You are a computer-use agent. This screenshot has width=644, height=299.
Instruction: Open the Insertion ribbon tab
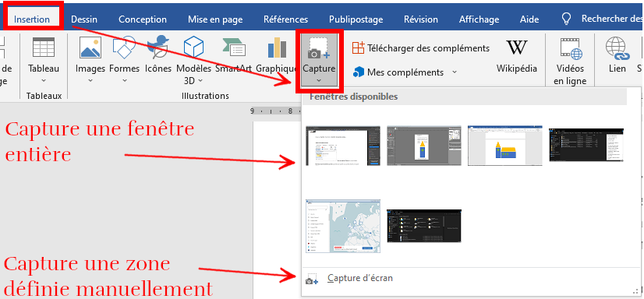pos(32,19)
